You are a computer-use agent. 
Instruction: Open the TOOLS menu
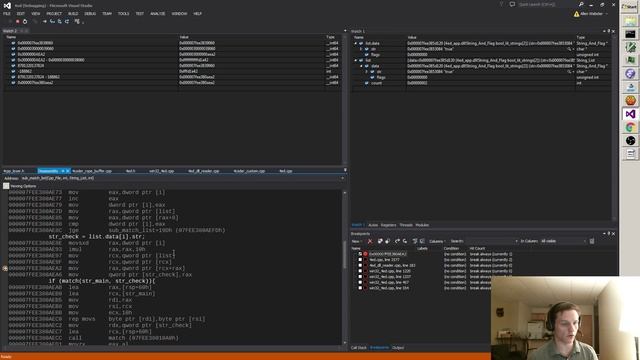(123, 14)
